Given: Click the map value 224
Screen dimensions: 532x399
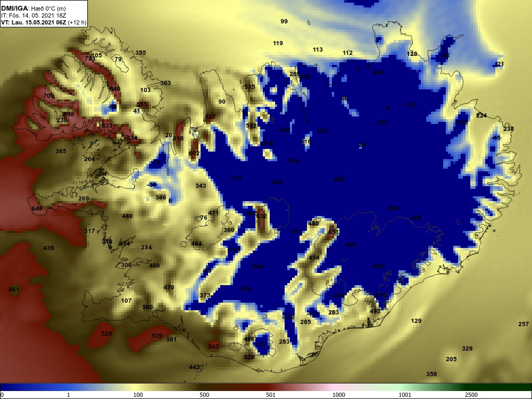Looking at the screenshot, I should pos(481,115).
